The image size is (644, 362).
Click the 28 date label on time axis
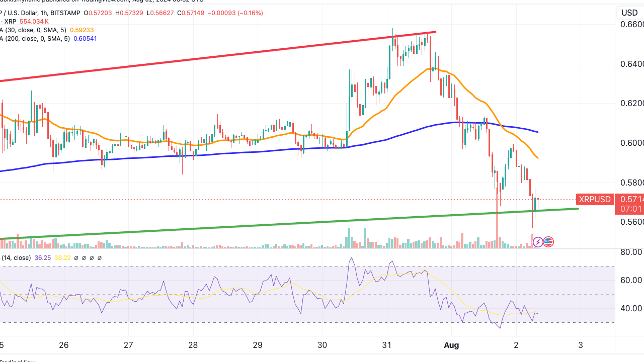[193, 345]
